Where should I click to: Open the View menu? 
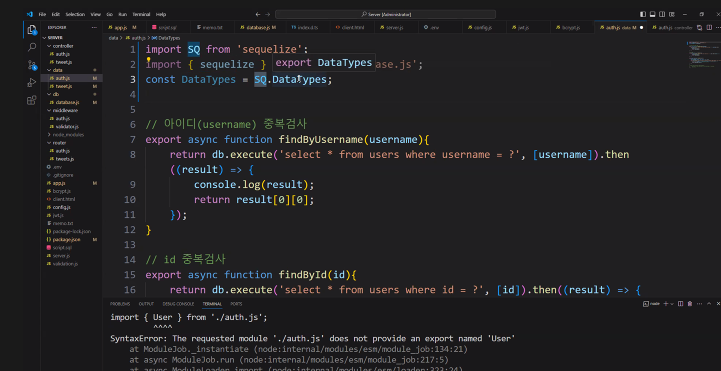point(96,14)
